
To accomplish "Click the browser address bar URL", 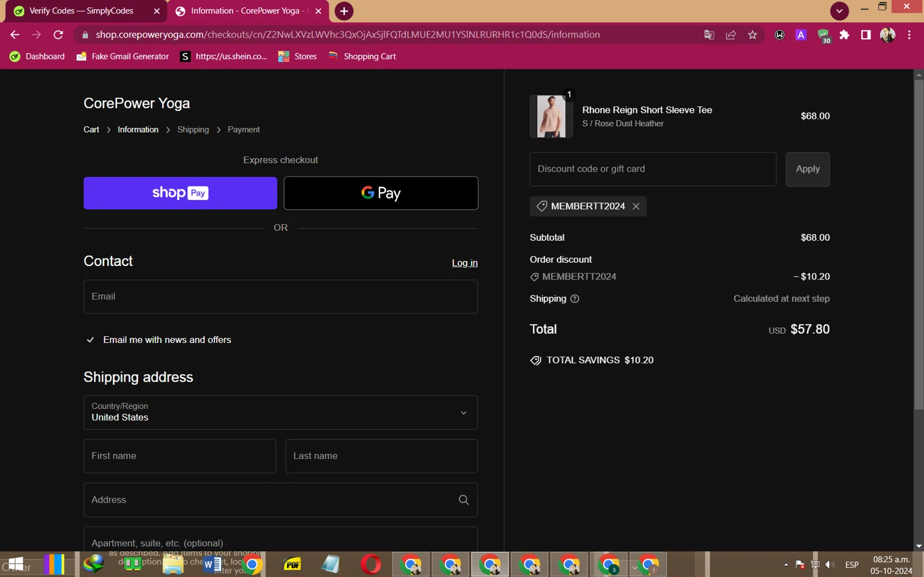I will tap(348, 35).
